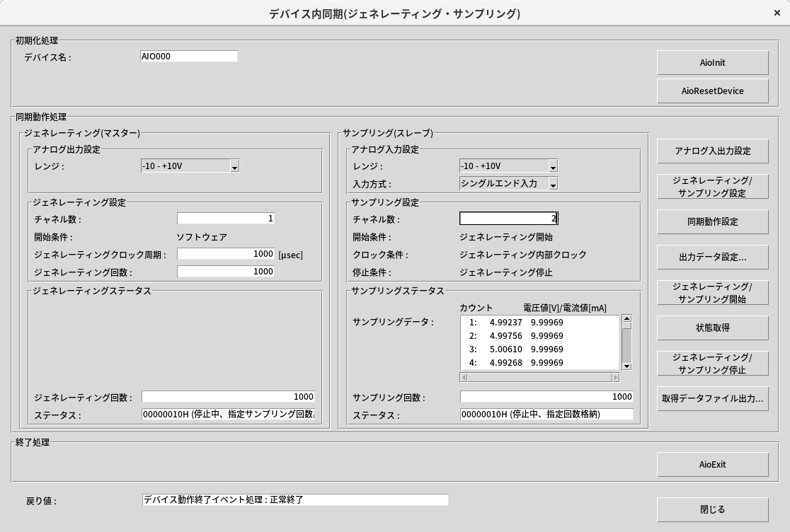Click sampling チャネル数 input field
Viewport: 790px width, 532px height.
pyautogui.click(x=508, y=219)
